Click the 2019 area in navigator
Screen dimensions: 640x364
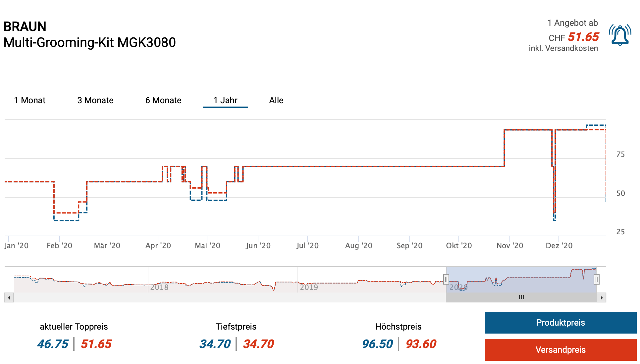(x=309, y=287)
